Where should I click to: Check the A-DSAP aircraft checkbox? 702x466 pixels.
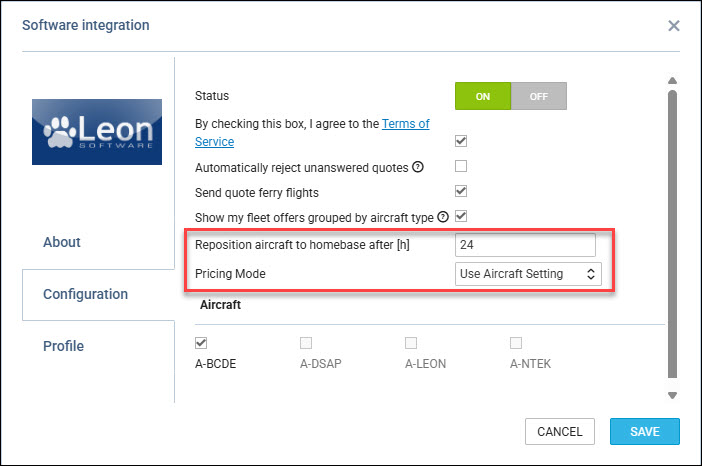point(306,343)
